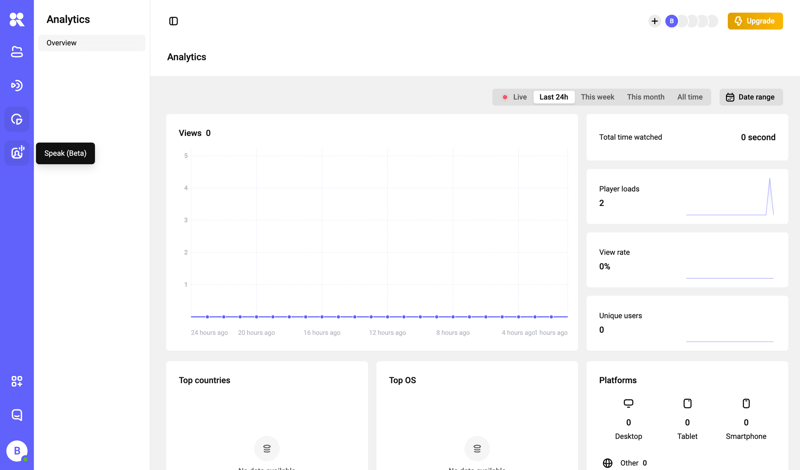Collapse the side panel with toggle icon
The width and height of the screenshot is (800, 470).
point(174,21)
